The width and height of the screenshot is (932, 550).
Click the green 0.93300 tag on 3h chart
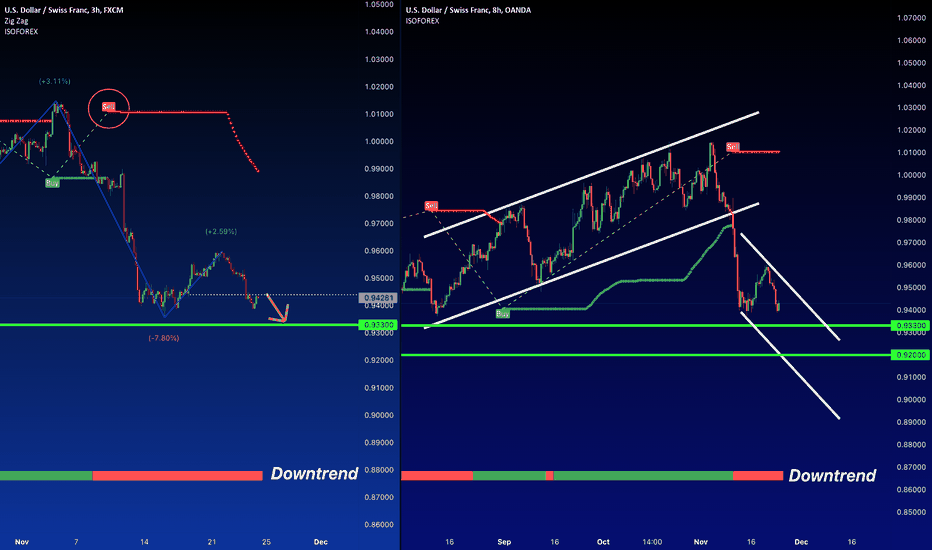tap(378, 325)
